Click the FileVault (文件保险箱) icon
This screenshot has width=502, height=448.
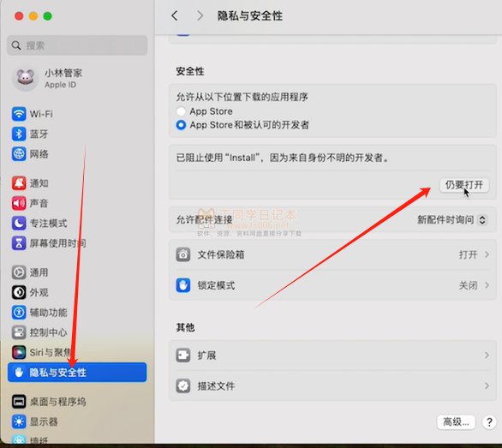pyautogui.click(x=183, y=254)
